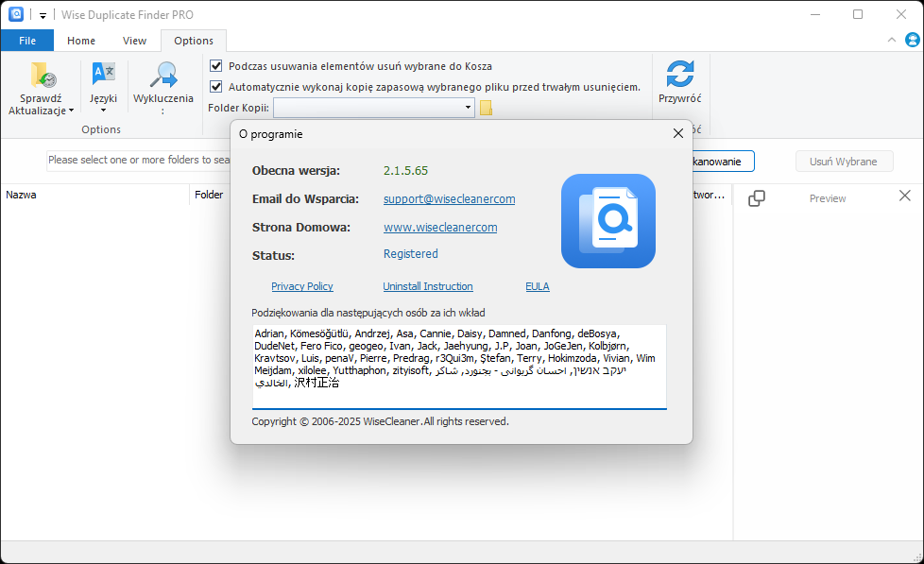
Task: Select the Options ribbon tab
Action: [x=194, y=41]
